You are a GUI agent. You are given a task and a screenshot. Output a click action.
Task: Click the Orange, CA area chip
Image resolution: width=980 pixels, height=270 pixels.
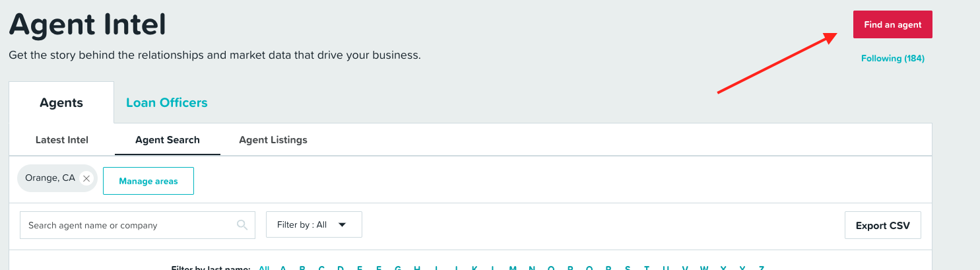point(50,178)
